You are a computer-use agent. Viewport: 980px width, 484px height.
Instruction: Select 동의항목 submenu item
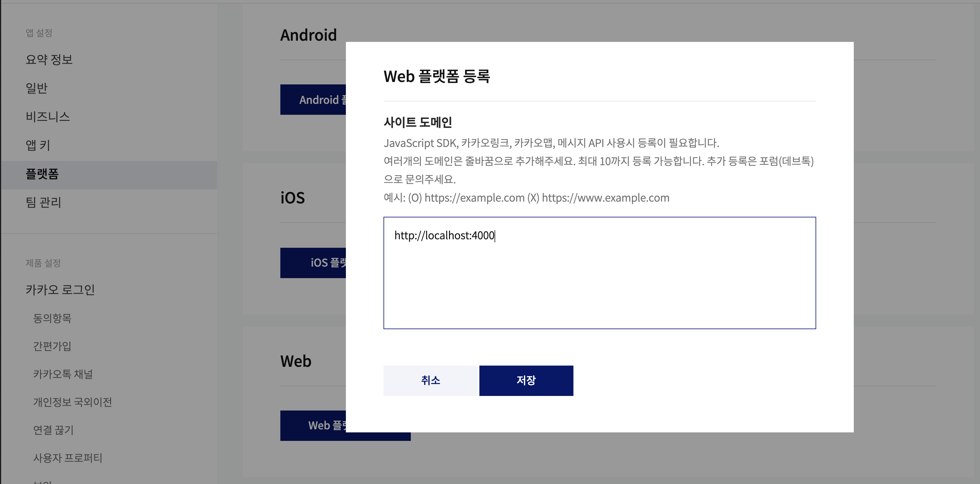coord(52,318)
